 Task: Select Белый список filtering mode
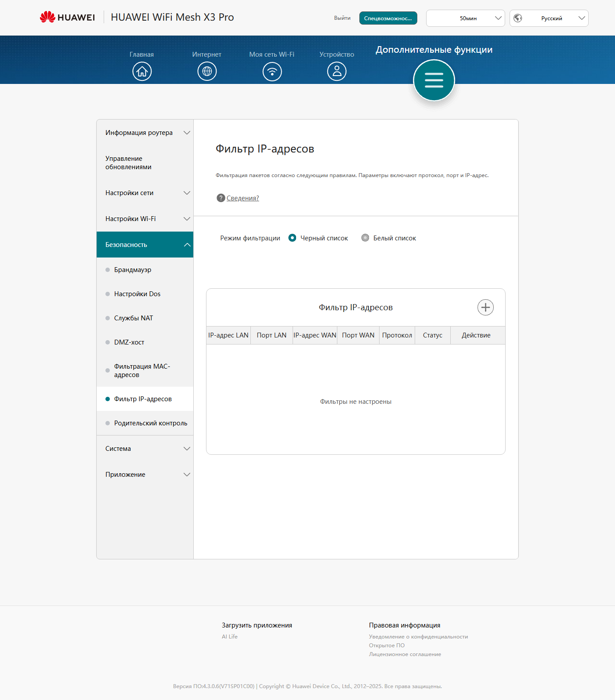[x=365, y=238]
